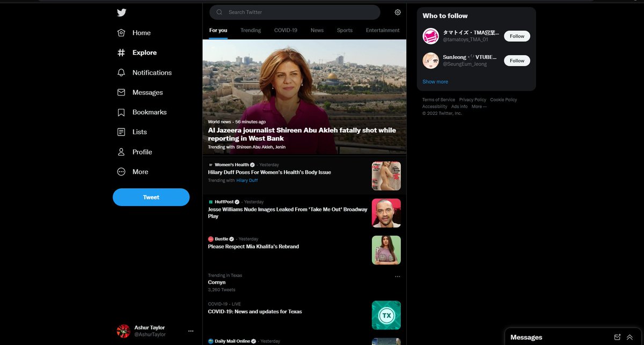644x345 pixels.
Task: Open Hilary Duff Women's Health story
Action: pos(269,172)
